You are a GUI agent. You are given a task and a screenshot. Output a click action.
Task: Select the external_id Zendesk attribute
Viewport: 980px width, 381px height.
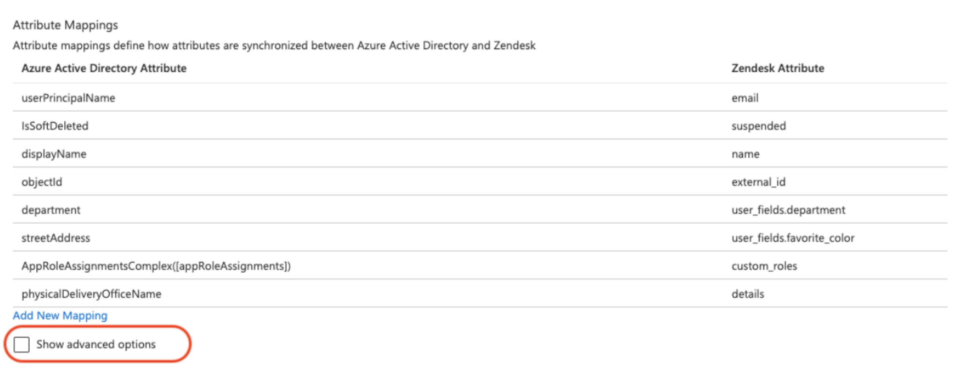pos(758,182)
